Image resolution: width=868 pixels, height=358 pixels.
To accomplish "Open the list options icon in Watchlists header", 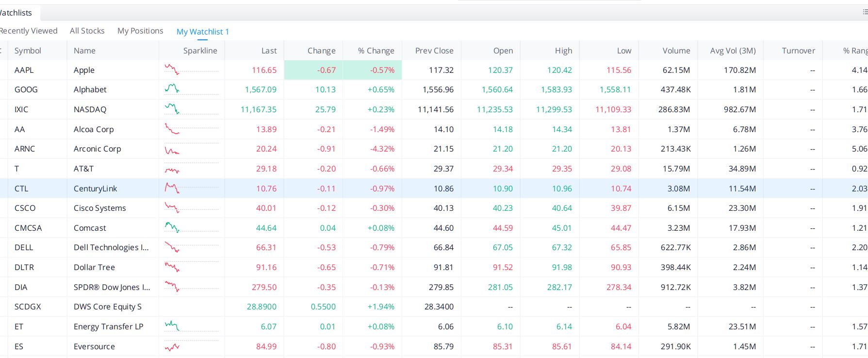I will (x=865, y=12).
